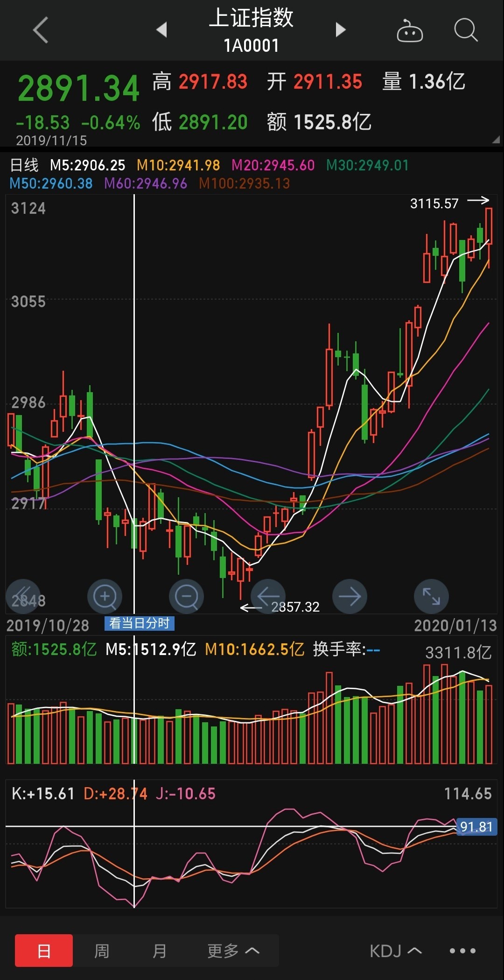
Task: Expand the 更多 period options
Action: [233, 951]
